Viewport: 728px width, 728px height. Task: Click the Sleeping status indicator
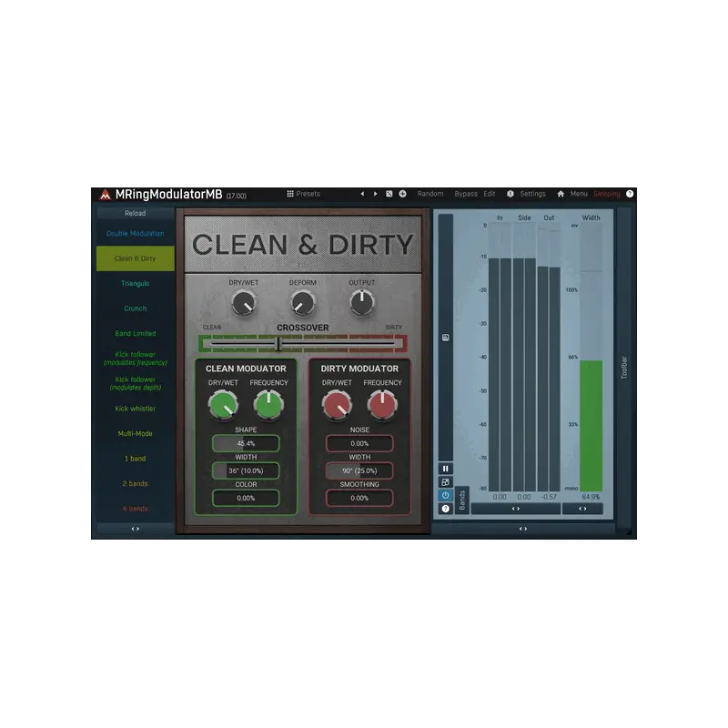click(x=607, y=194)
